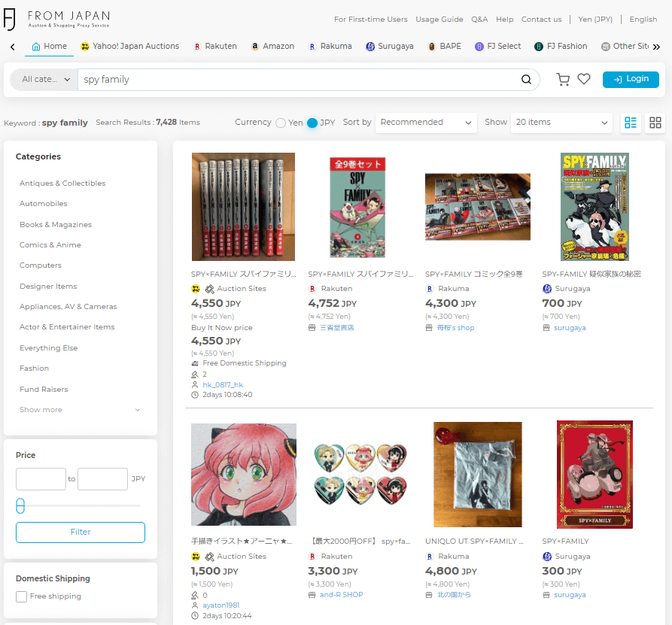Click the From Japan logo
Screen dimensions: 672x625
56,19
